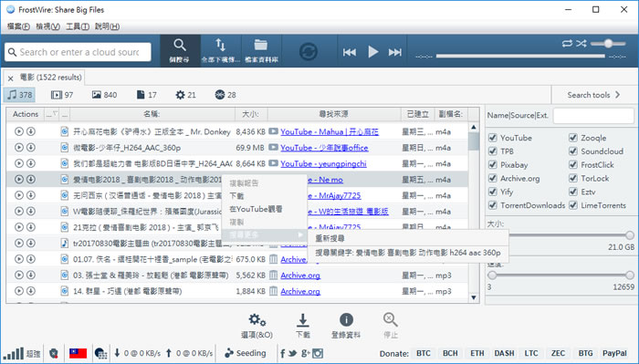
Task: Uncheck the Zooqle search source
Action: click(x=573, y=138)
